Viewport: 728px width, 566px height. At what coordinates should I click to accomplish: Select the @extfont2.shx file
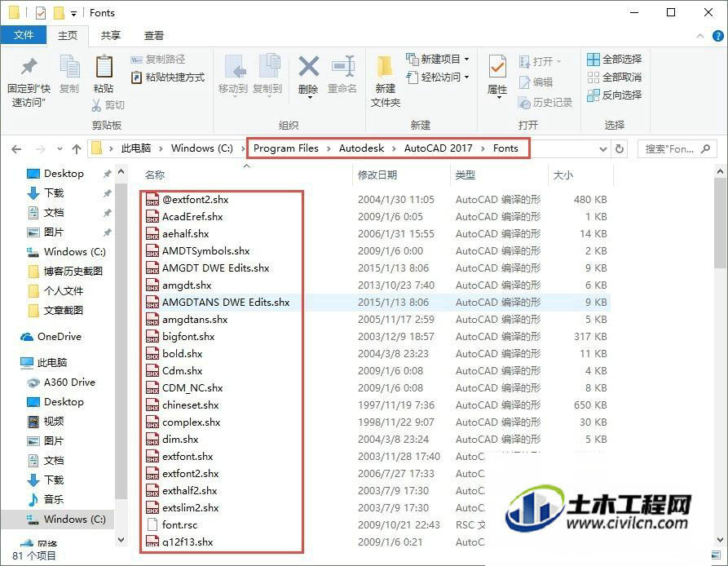pyautogui.click(x=195, y=200)
